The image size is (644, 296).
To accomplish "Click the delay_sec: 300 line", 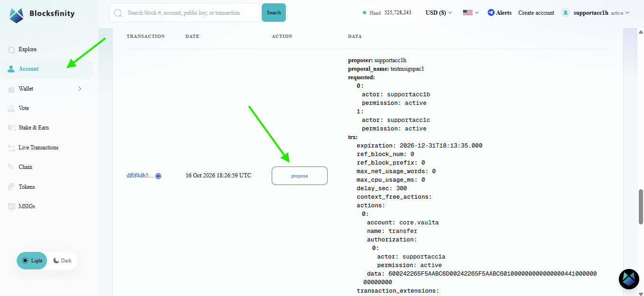I will click(382, 188).
